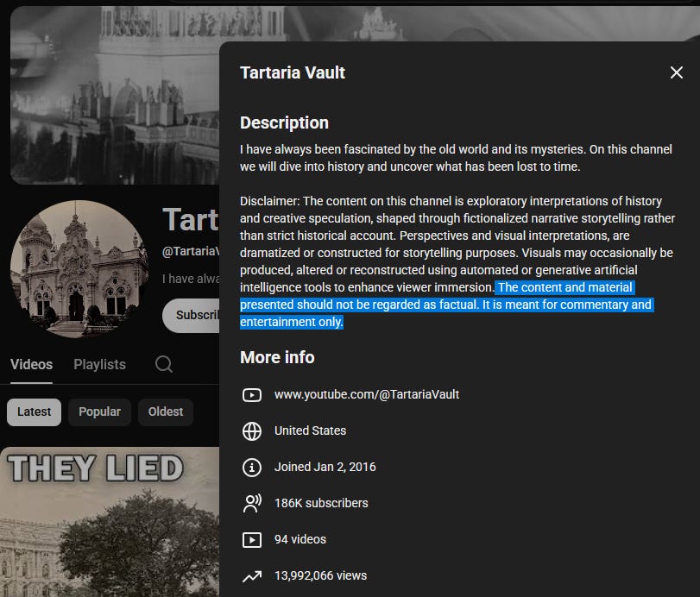Viewport: 700px width, 597px height.
Task: Sort videos by Oldest
Action: (x=166, y=412)
